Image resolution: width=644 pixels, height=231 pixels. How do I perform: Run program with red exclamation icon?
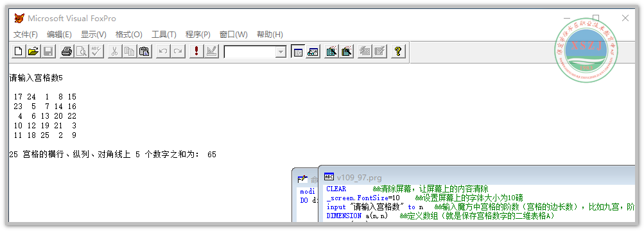[x=196, y=51]
